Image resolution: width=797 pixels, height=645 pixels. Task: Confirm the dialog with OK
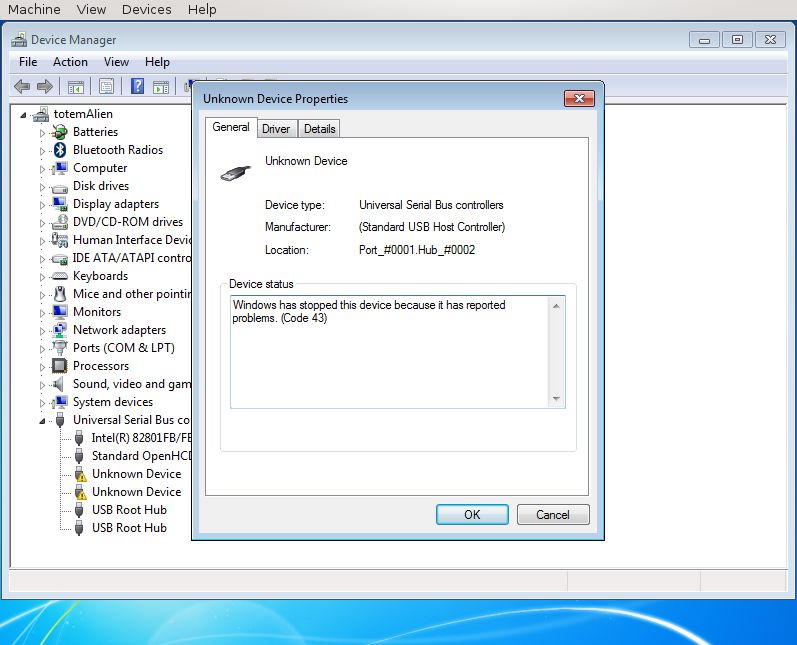472,514
